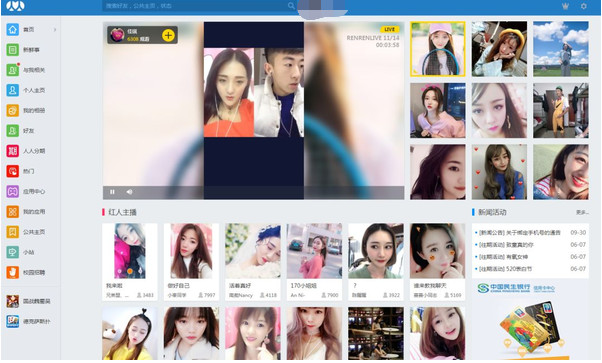Open the 首页 home icon in the sidebar

click(13, 30)
